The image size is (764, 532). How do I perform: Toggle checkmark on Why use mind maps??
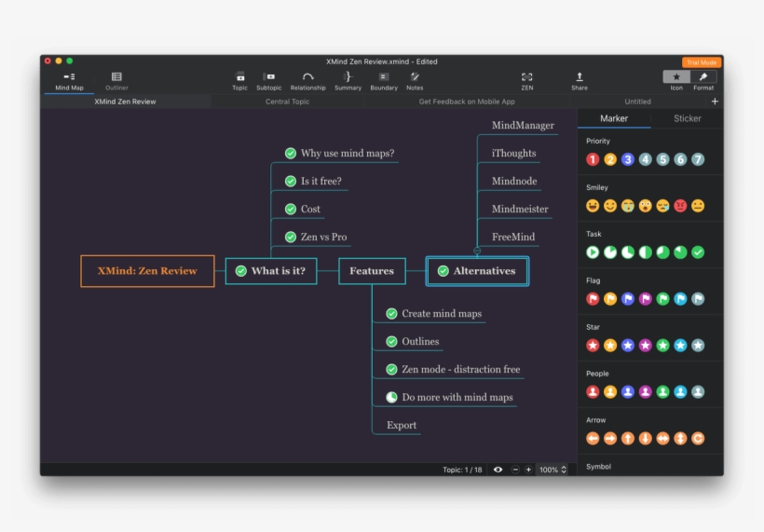click(291, 153)
